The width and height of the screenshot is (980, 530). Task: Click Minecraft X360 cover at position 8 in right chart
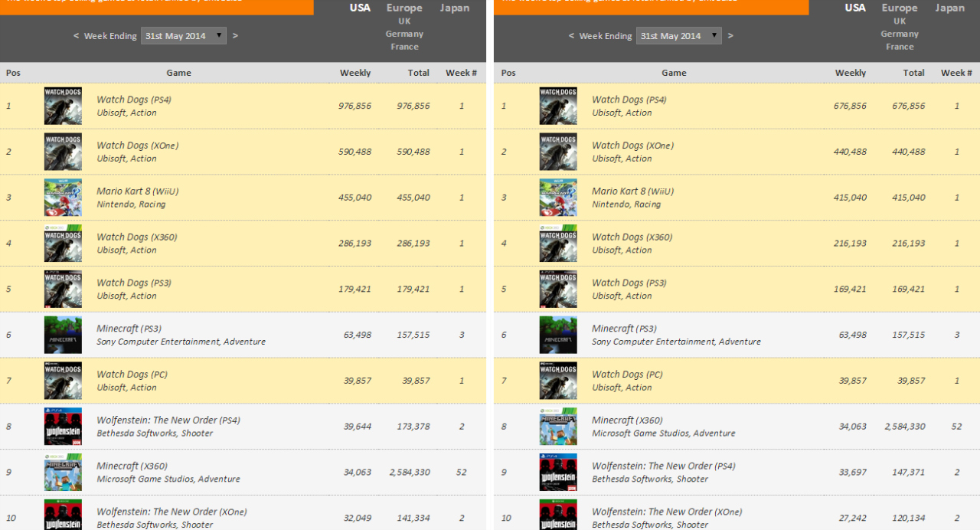point(558,427)
